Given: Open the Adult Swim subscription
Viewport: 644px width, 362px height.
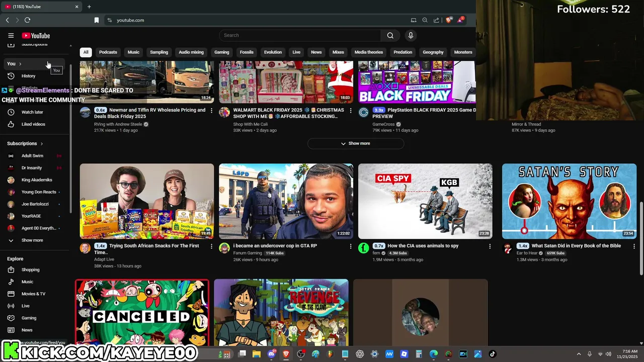Looking at the screenshot, I should (35, 156).
